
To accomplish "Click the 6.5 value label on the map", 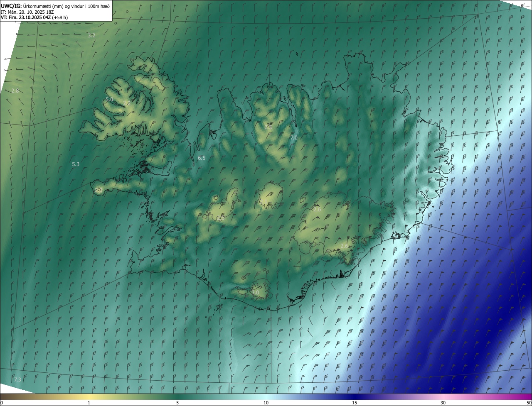I will click(x=202, y=158).
